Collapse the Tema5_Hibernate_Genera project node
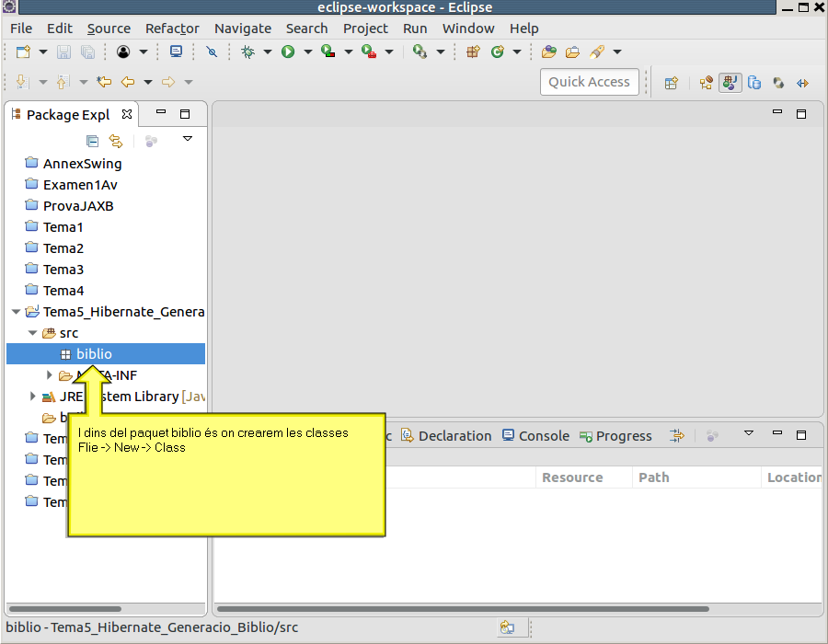 point(16,312)
